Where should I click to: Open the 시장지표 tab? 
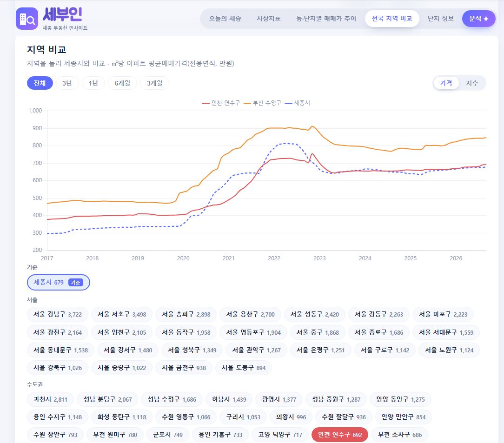tap(269, 19)
